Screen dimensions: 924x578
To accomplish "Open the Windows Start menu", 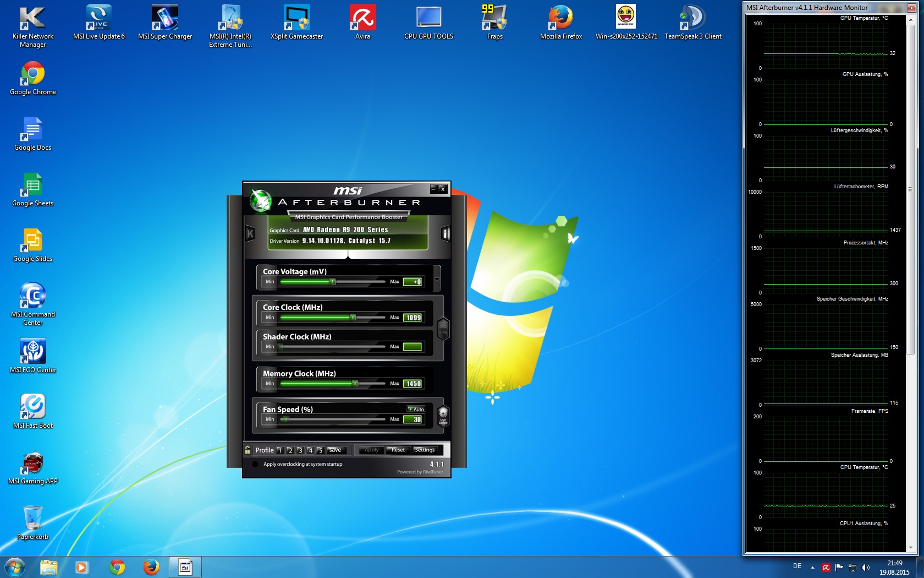I will 14,567.
